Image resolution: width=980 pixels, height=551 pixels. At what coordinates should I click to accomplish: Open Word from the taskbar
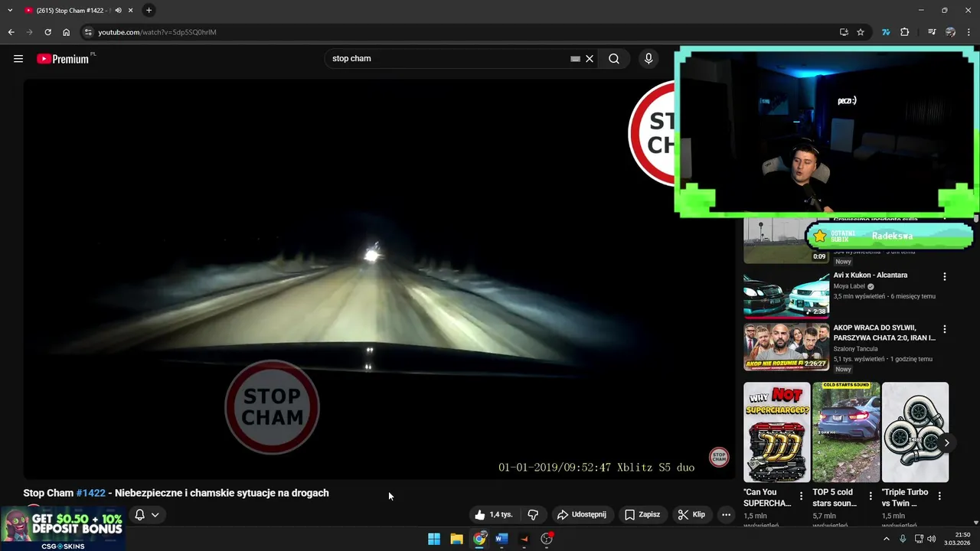[x=501, y=539]
